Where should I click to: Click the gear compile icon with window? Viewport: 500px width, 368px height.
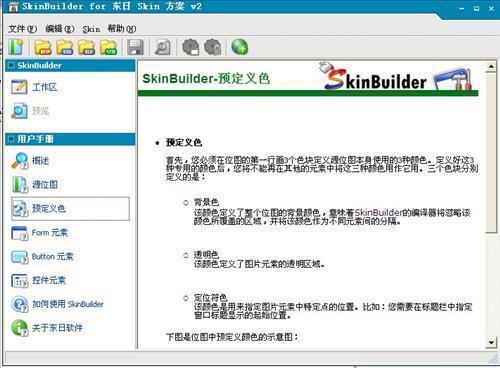(x=191, y=47)
